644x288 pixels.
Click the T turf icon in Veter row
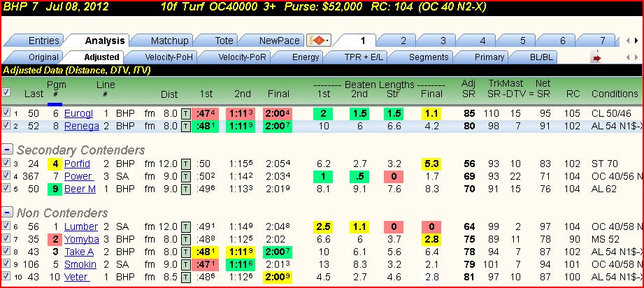click(x=185, y=278)
